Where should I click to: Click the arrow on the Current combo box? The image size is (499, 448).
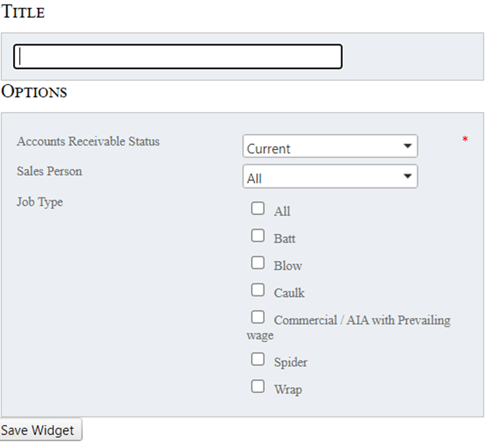click(x=407, y=147)
